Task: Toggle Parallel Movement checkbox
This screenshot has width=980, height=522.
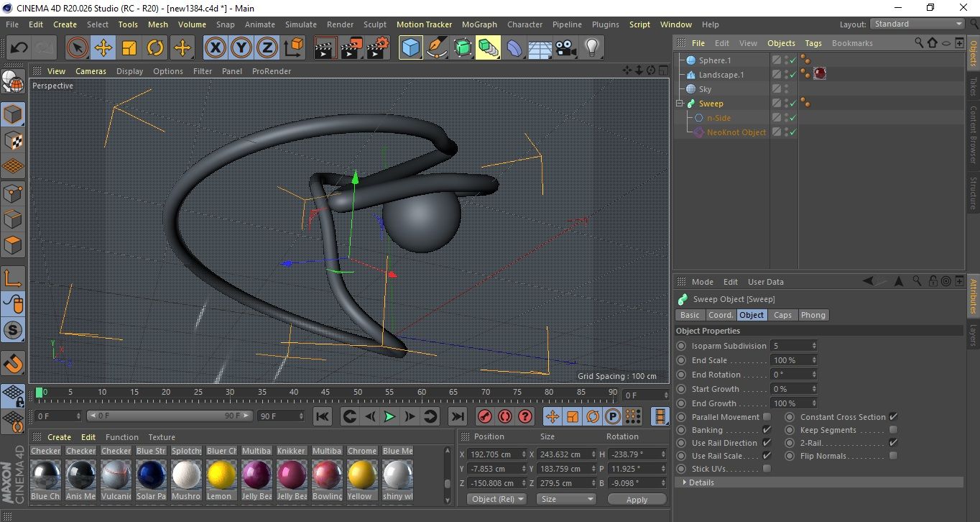Action: click(767, 417)
